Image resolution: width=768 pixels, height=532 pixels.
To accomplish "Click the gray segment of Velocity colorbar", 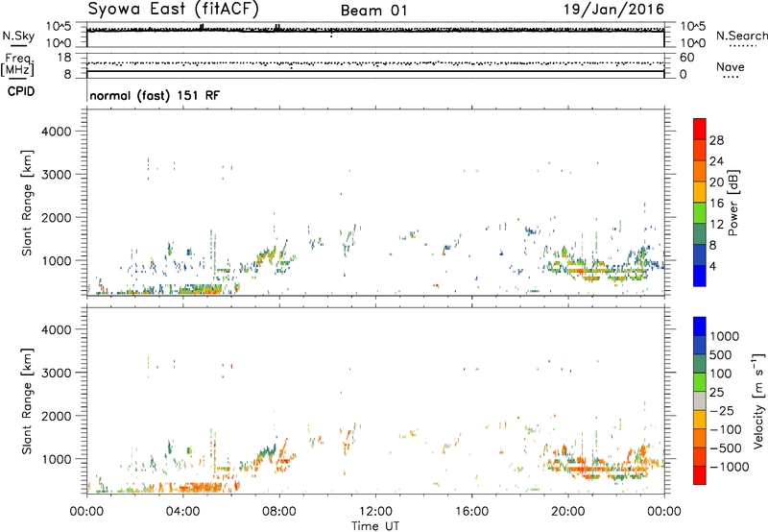I will point(700,401).
